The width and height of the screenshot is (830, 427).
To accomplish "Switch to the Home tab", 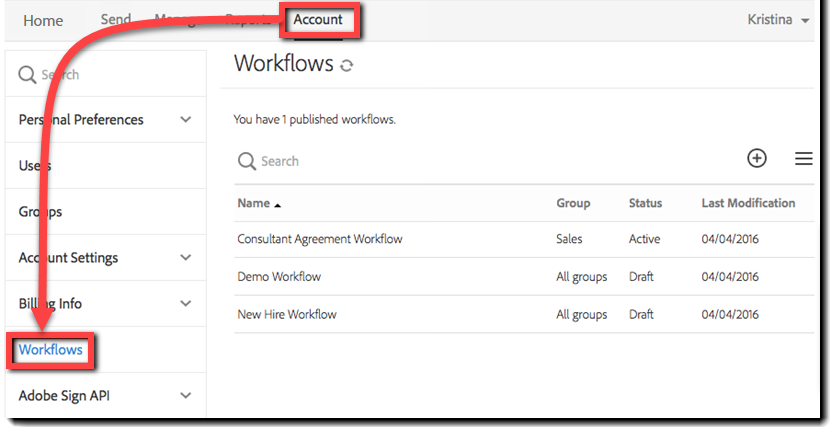I will coord(43,21).
